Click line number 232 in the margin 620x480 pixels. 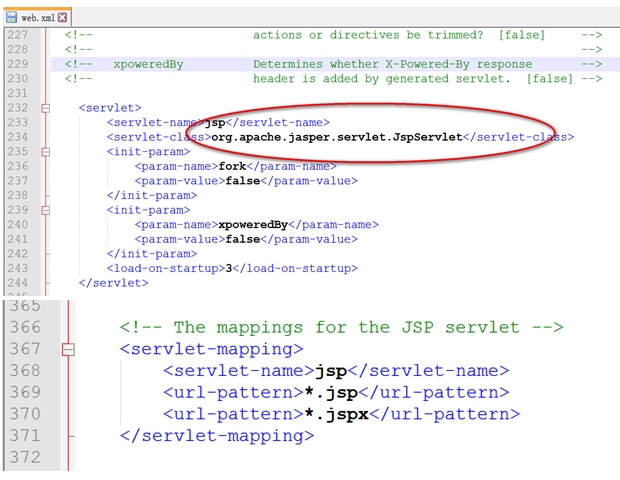pos(18,108)
